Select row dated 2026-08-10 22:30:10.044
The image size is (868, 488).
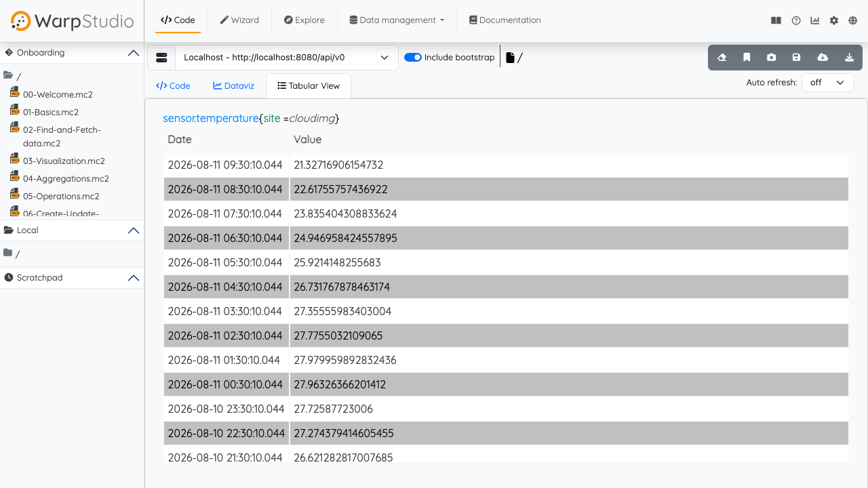click(506, 433)
